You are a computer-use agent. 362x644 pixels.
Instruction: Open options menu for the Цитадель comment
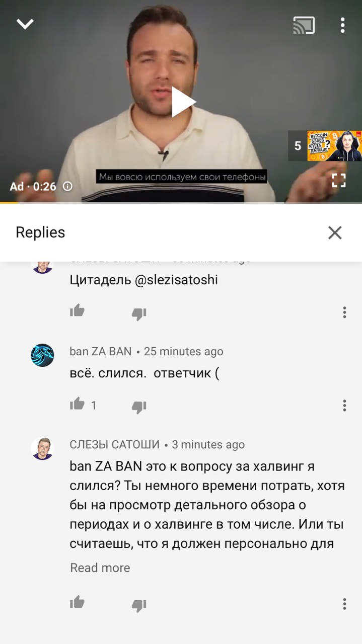point(344,312)
